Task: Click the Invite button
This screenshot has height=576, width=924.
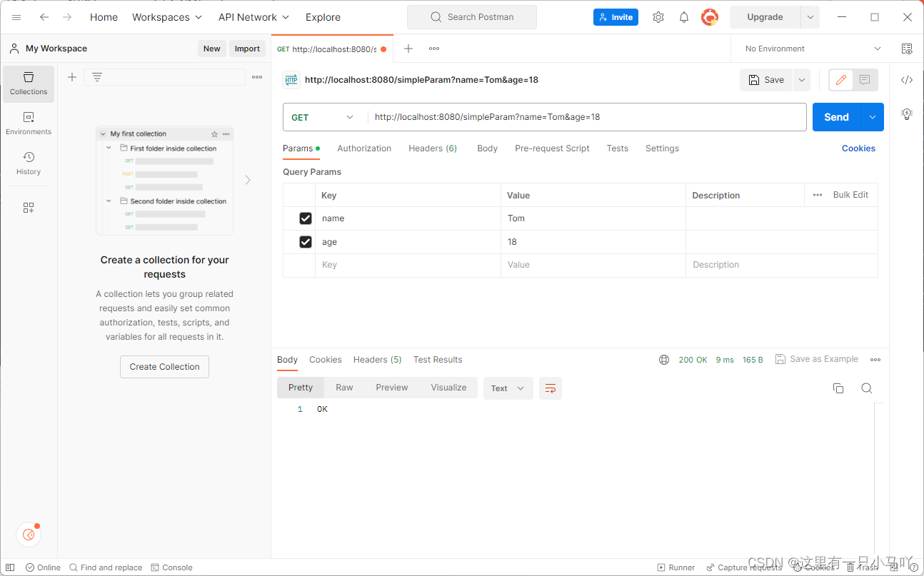Action: tap(616, 17)
